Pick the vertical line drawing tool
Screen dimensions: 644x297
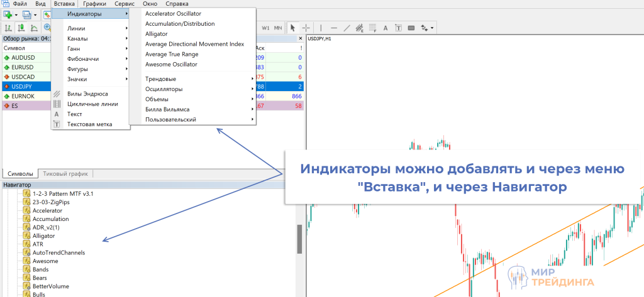coord(321,28)
